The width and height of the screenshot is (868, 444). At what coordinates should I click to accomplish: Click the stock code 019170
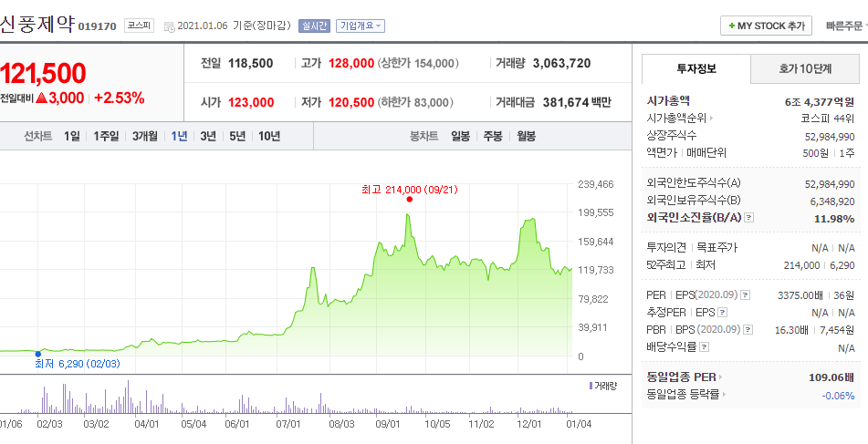tap(98, 26)
